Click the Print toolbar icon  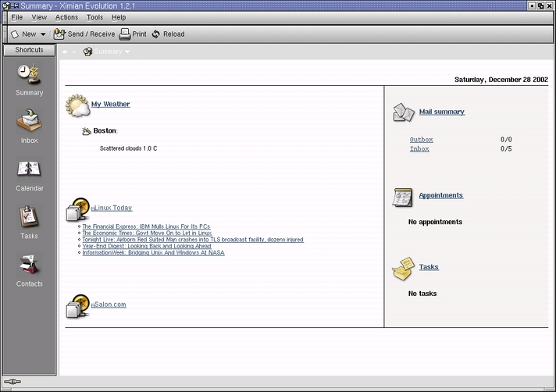pos(125,34)
